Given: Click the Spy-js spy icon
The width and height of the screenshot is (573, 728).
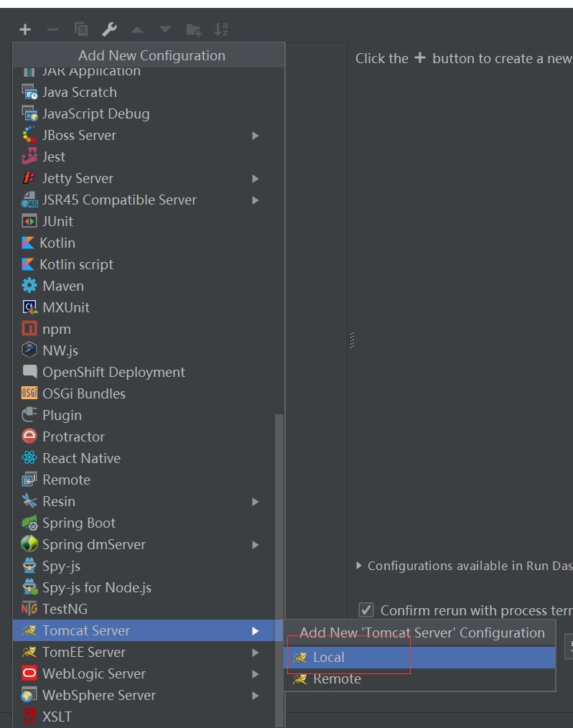Looking at the screenshot, I should tap(29, 566).
